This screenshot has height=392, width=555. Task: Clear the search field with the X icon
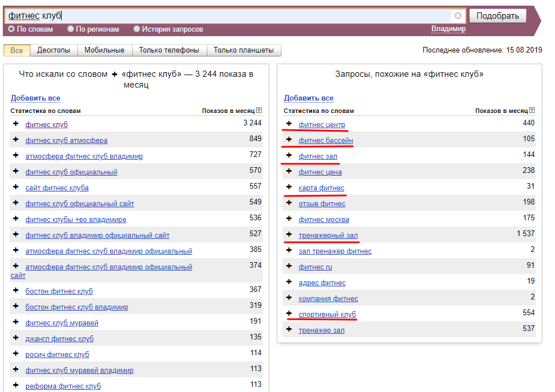(x=458, y=16)
